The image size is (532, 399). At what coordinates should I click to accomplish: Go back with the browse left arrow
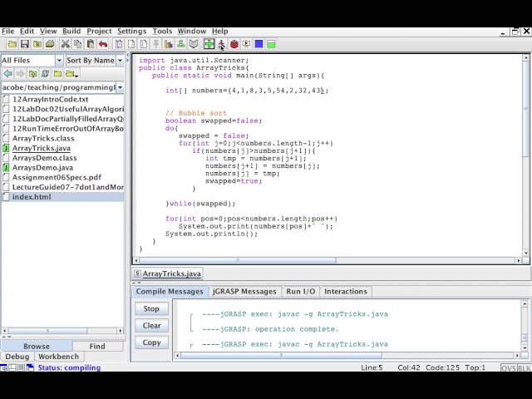pyautogui.click(x=7, y=74)
